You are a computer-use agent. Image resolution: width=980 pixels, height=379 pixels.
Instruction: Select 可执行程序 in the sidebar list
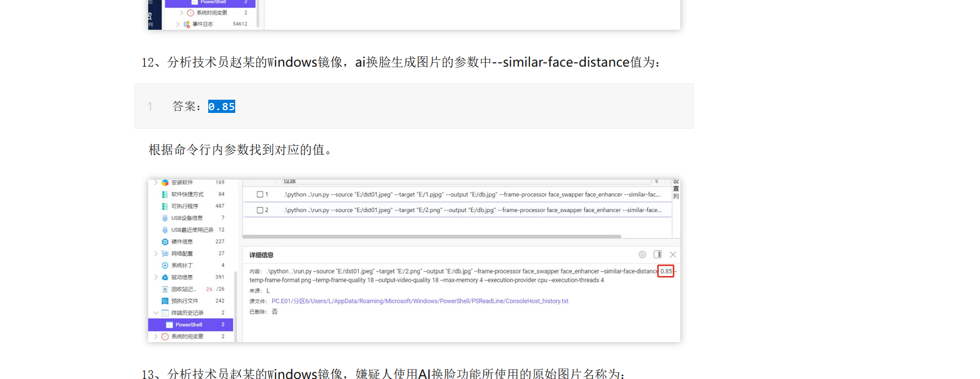(185, 206)
